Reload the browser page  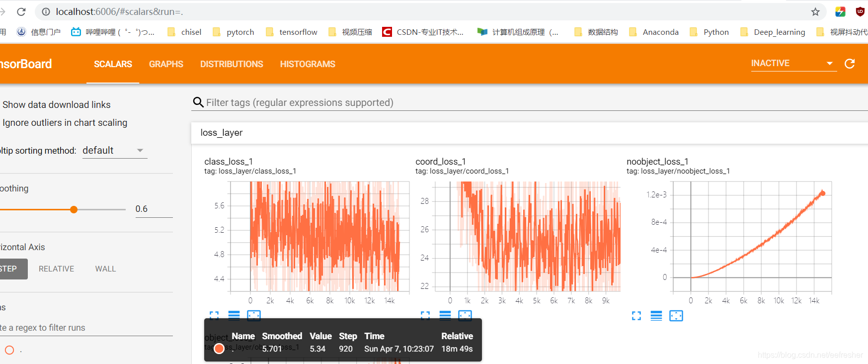pos(21,11)
